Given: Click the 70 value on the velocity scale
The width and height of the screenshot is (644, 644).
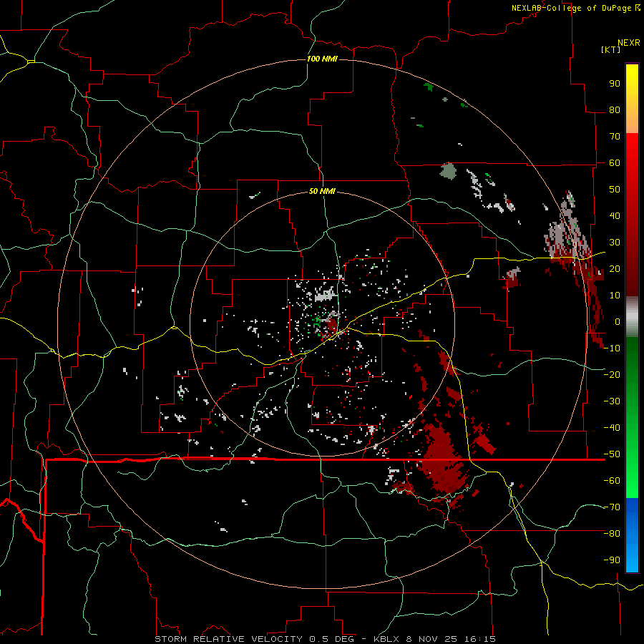Looking at the screenshot, I should pos(615,137).
